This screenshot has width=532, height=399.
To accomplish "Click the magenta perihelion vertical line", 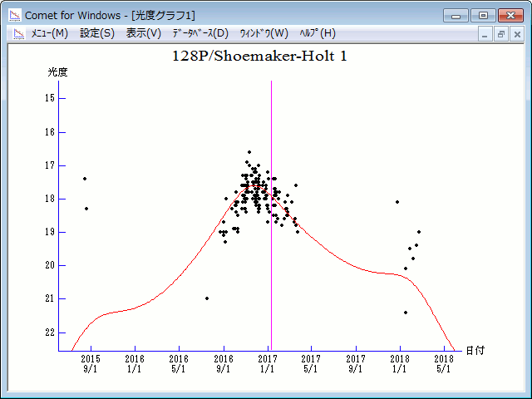I will click(271, 215).
